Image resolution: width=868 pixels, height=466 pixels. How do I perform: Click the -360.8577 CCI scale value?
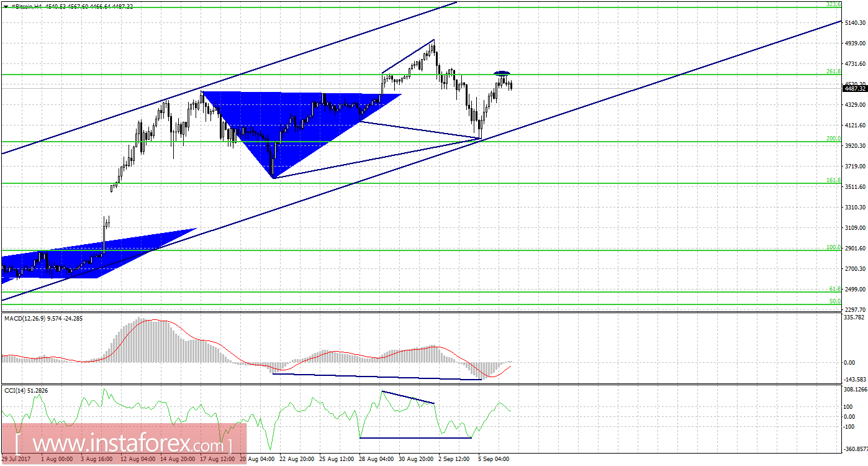854,449
